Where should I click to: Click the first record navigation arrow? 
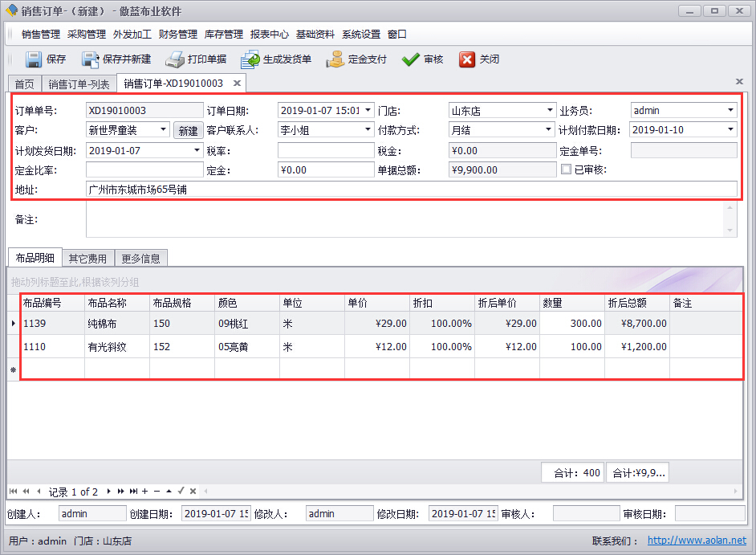click(13, 491)
